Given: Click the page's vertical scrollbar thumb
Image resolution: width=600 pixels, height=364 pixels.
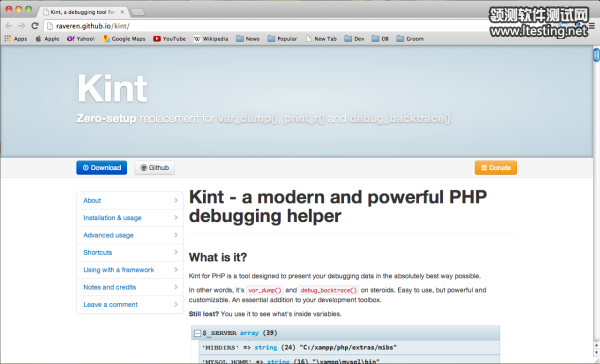Looking at the screenshot, I should tap(596, 54).
